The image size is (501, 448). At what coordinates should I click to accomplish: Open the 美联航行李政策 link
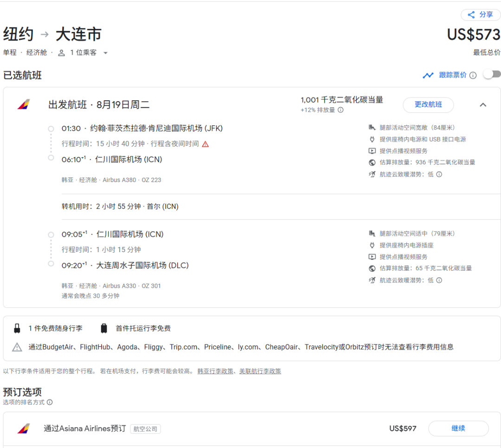(x=260, y=371)
